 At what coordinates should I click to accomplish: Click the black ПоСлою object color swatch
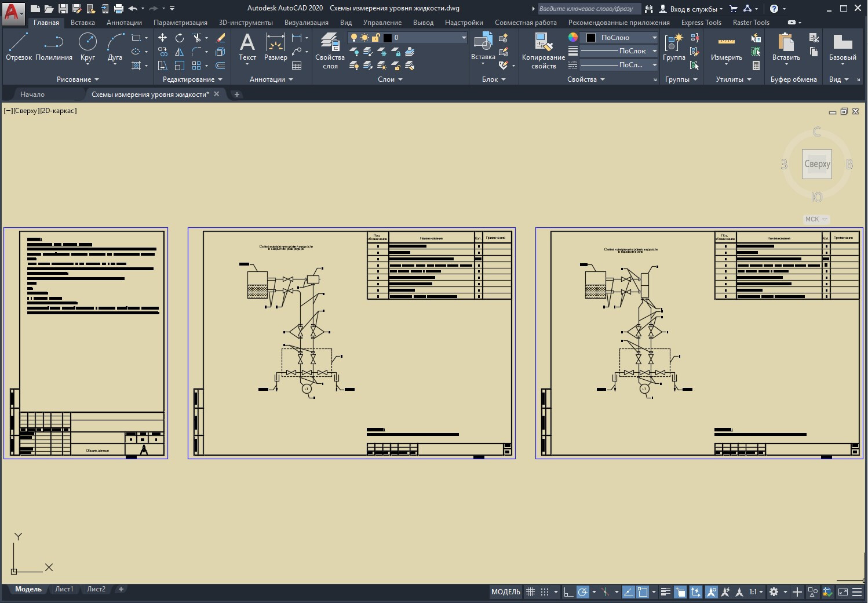(x=591, y=38)
